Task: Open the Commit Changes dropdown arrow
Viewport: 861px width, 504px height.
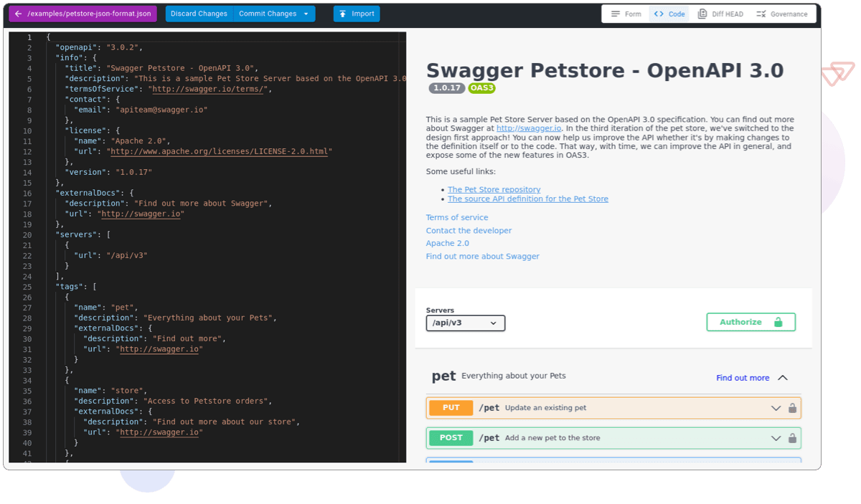Action: point(306,14)
